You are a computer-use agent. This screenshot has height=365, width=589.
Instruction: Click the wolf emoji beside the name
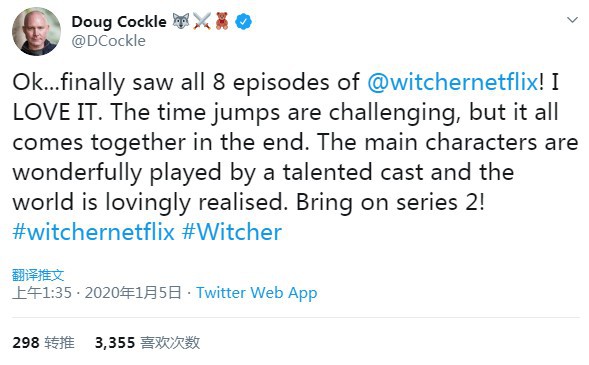(181, 21)
